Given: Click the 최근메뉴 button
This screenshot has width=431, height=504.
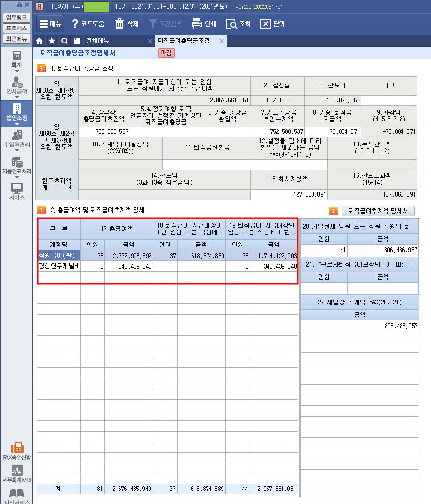Looking at the screenshot, I should [17, 39].
